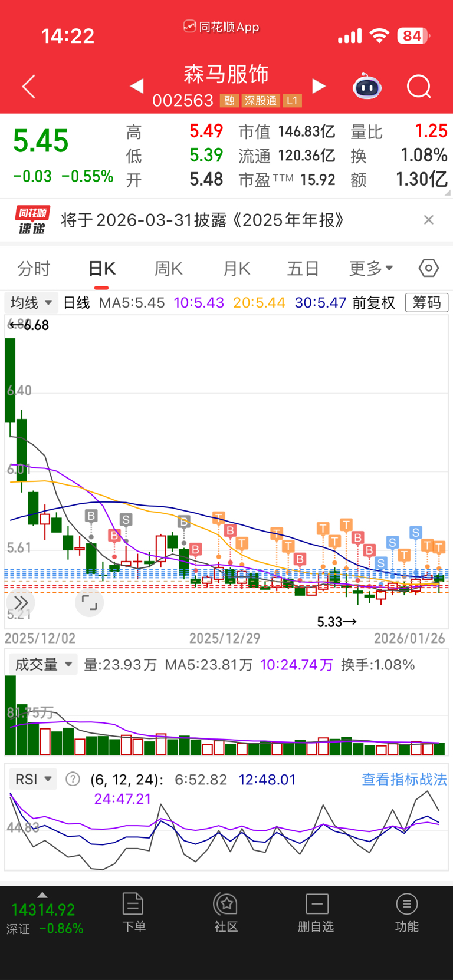
Task: Go to previous stock with left triangle
Action: pyautogui.click(x=137, y=86)
